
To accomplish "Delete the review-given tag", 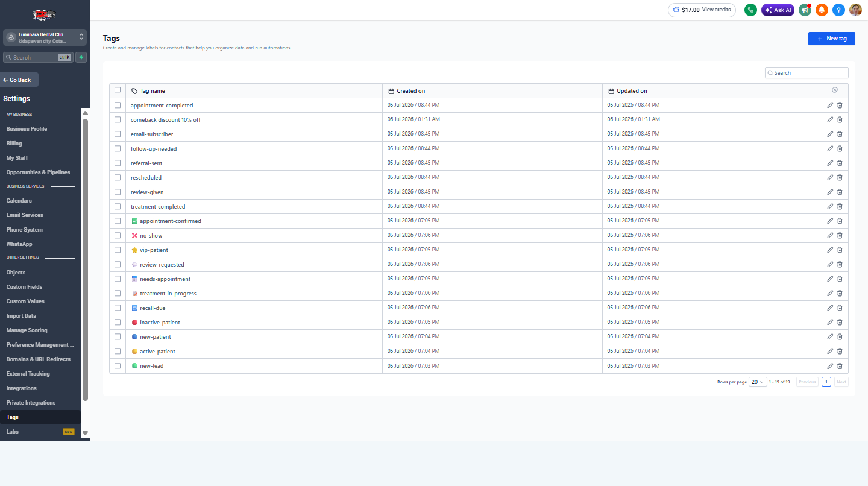I will point(840,192).
